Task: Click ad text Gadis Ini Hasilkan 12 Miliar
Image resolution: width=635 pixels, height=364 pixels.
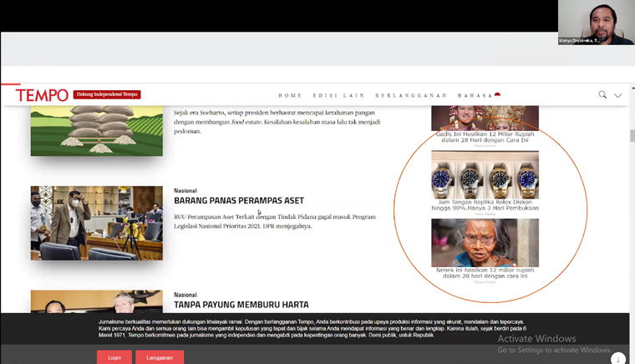Action: [x=485, y=137]
